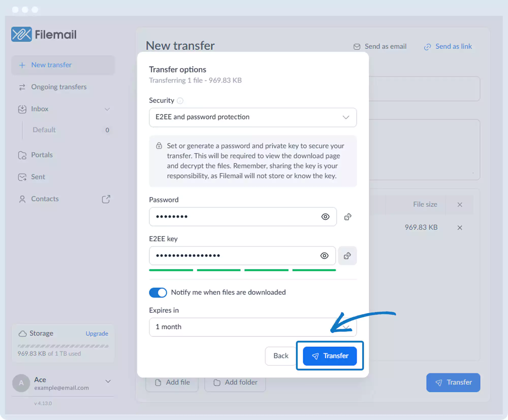Reveal the E2EE key with eye icon
Image resolution: width=508 pixels, height=420 pixels.
[324, 256]
